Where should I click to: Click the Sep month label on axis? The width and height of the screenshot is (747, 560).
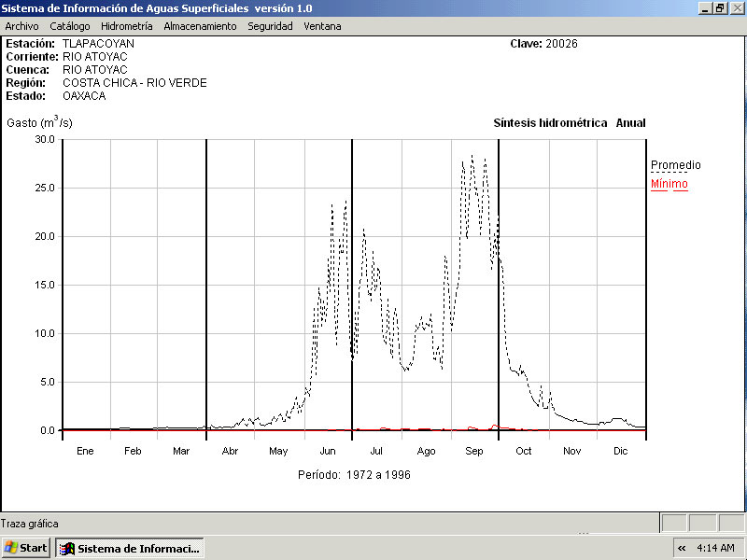tap(474, 452)
